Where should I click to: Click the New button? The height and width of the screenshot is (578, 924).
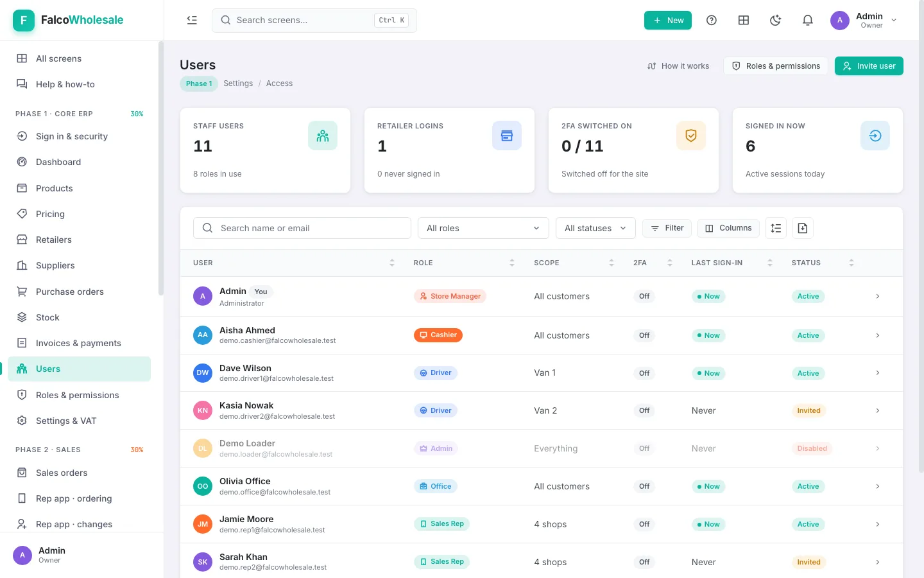point(668,21)
